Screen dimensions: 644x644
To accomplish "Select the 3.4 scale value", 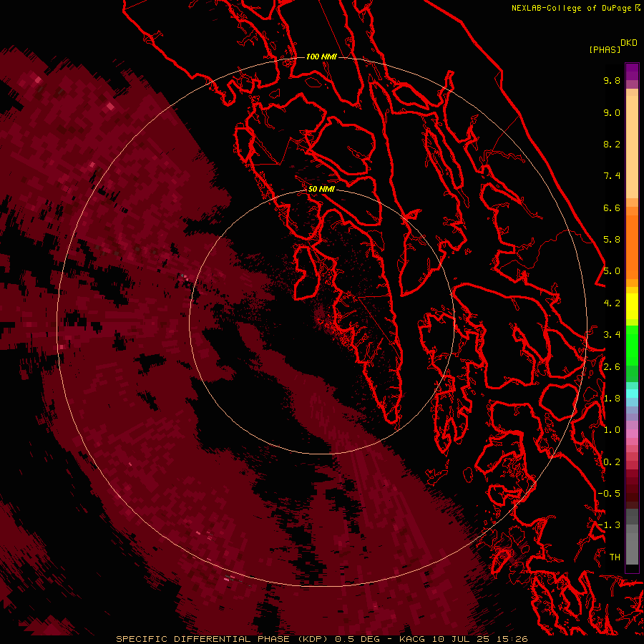I will click(x=612, y=335).
